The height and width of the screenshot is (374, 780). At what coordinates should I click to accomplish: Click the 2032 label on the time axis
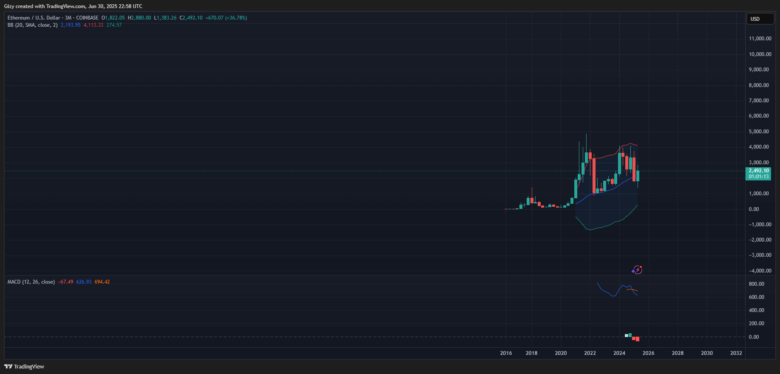click(736, 353)
